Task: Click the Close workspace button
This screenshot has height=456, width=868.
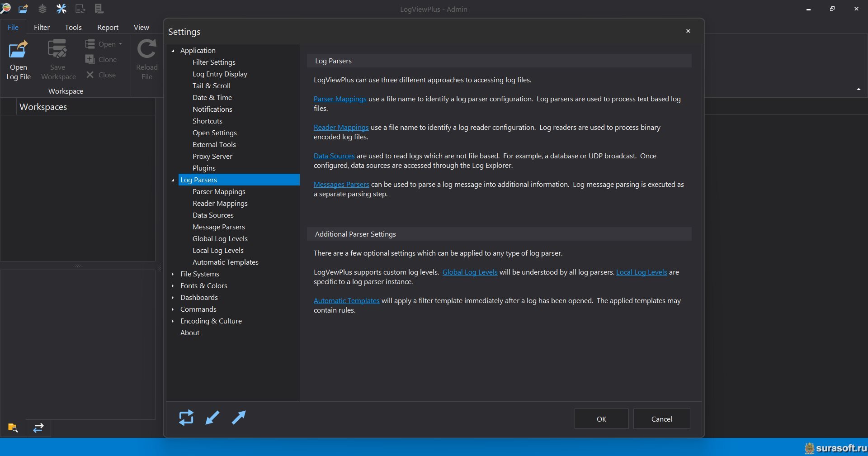Action: click(x=101, y=75)
